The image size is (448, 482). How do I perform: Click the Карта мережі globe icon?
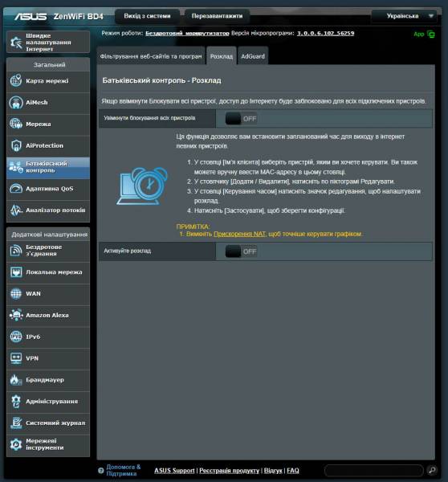(x=16, y=81)
